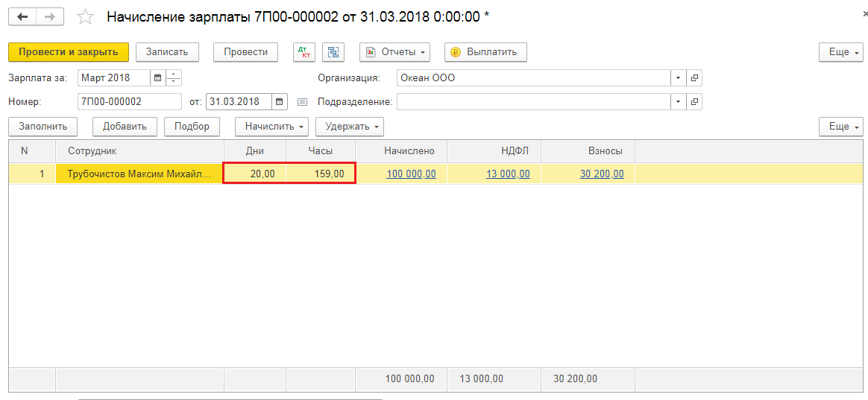Click the comment icon next to date field
The width and height of the screenshot is (868, 400).
302,102
